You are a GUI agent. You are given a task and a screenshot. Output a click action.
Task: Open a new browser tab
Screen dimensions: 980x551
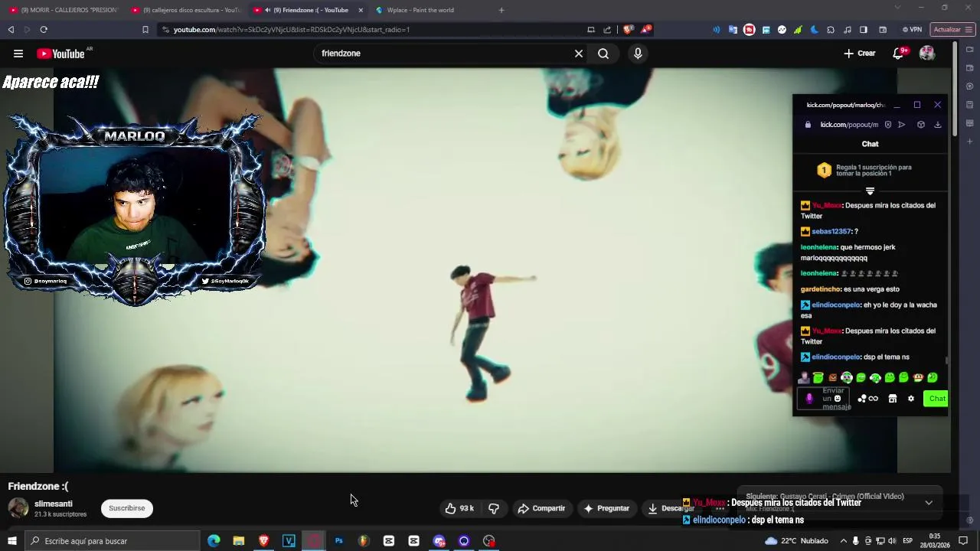tap(501, 10)
